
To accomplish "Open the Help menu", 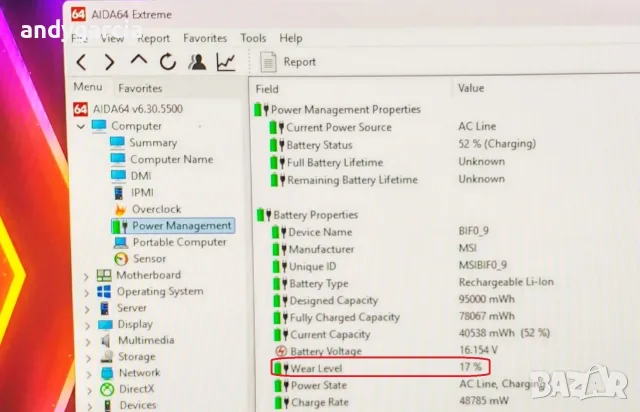I will [291, 38].
